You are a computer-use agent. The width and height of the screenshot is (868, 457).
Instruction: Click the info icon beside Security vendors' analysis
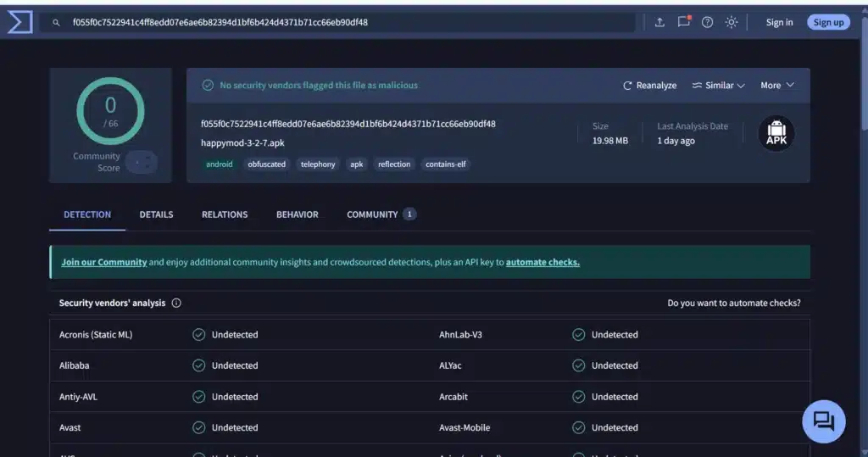[x=176, y=303]
